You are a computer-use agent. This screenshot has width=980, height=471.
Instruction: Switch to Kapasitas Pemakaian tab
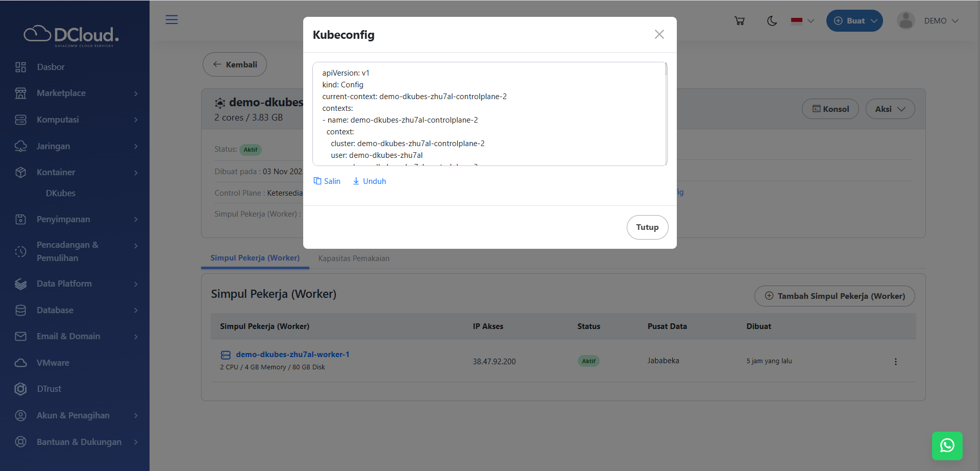tap(354, 258)
